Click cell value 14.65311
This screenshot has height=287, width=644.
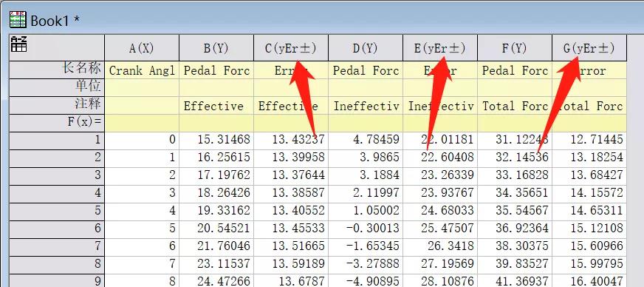click(x=589, y=211)
